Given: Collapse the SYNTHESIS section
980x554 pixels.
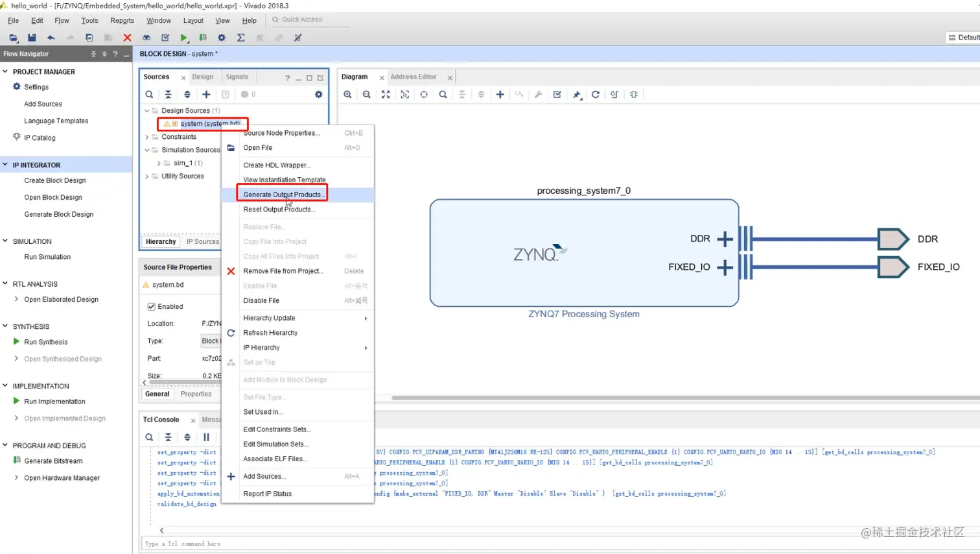Looking at the screenshot, I should pyautogui.click(x=5, y=326).
